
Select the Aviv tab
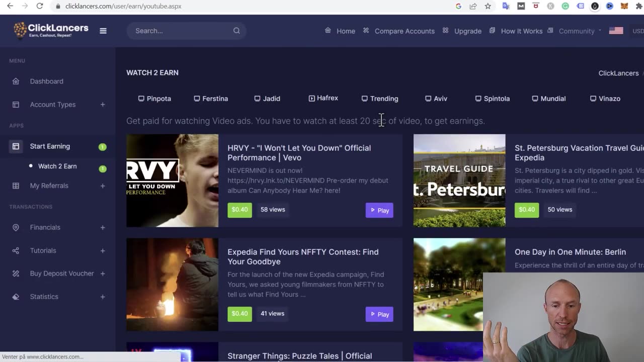pyautogui.click(x=436, y=99)
